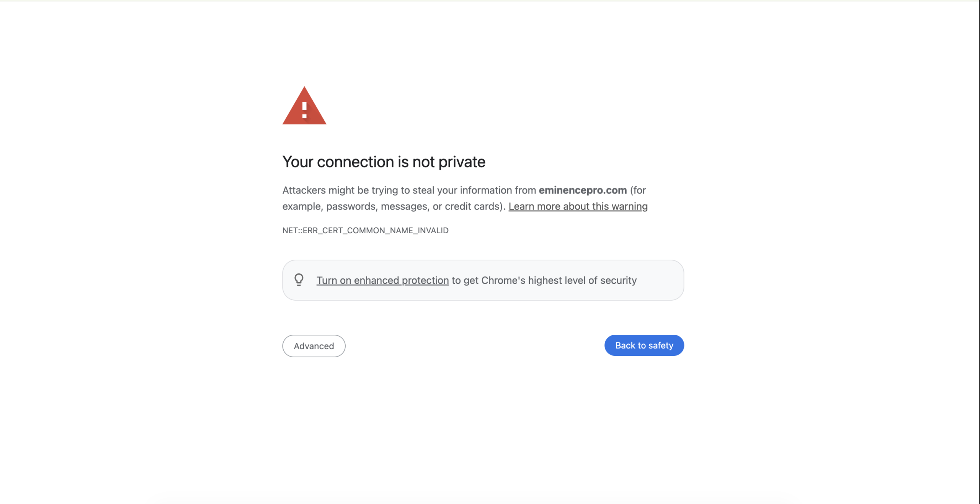
Task: Follow the 'Turn on enhanced protection' link
Action: 382,280
